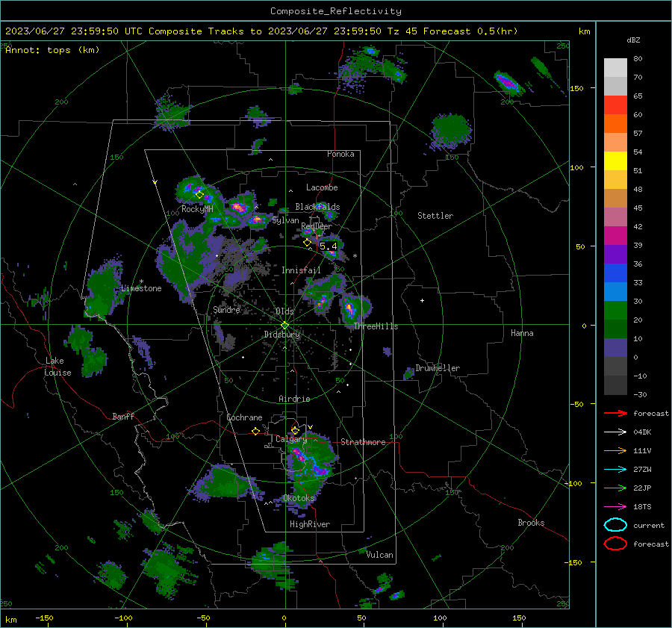Screen dimensions: 672x628
Task: Select the ThreeHills label
Action: [x=376, y=326]
